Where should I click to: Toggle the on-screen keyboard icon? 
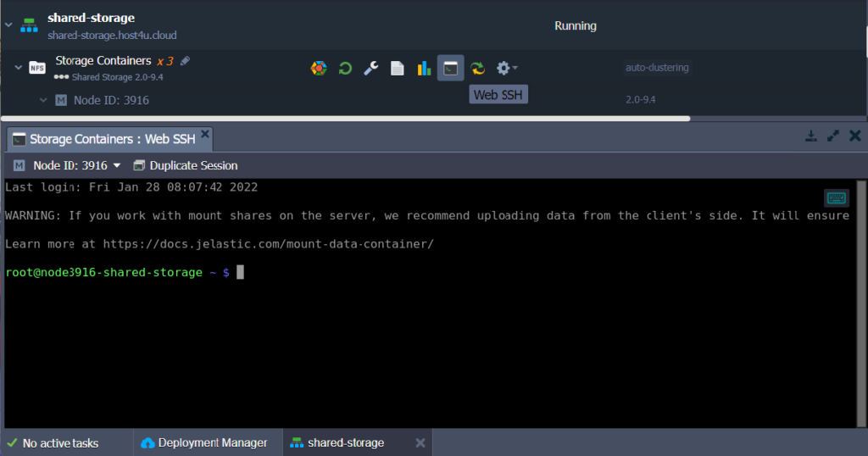(837, 198)
